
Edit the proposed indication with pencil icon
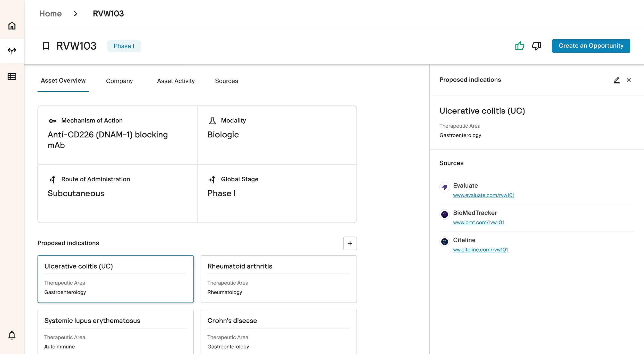point(616,80)
